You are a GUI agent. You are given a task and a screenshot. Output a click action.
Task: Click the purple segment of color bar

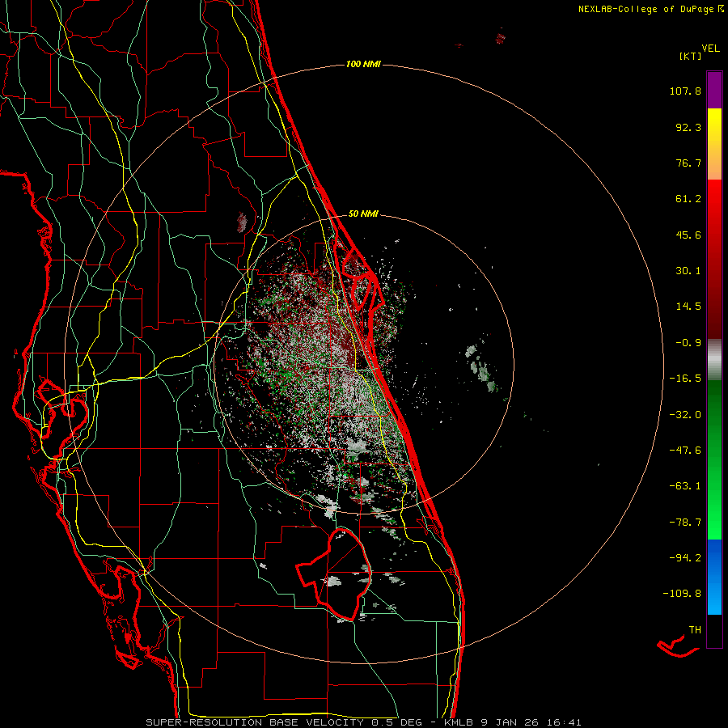[x=714, y=90]
